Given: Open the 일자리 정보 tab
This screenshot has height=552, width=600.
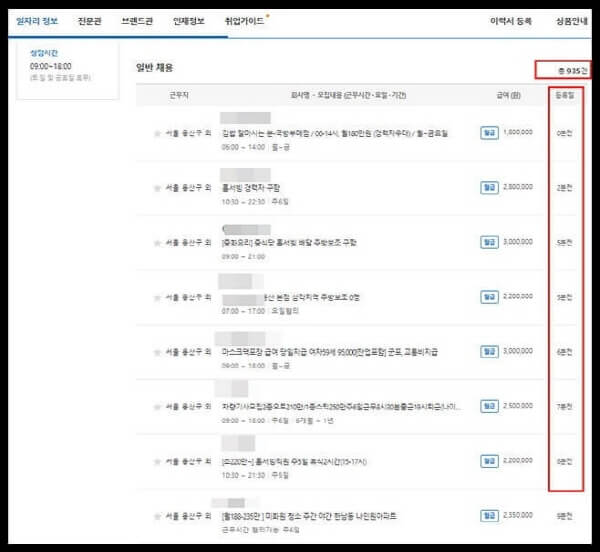Looking at the screenshot, I should point(37,21).
